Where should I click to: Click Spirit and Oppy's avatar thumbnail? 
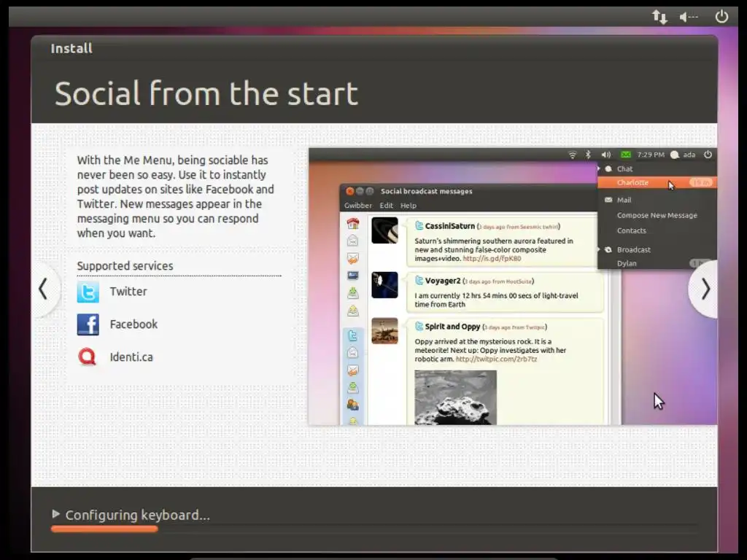tap(384, 331)
